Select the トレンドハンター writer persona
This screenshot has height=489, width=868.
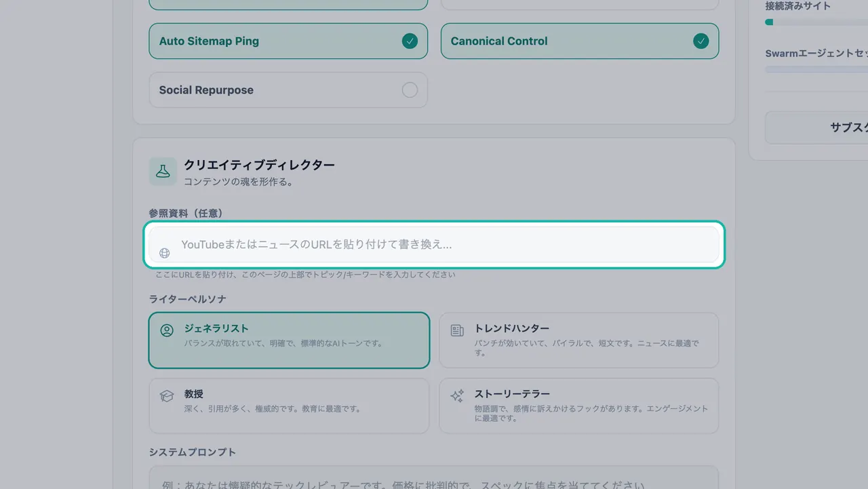point(579,340)
